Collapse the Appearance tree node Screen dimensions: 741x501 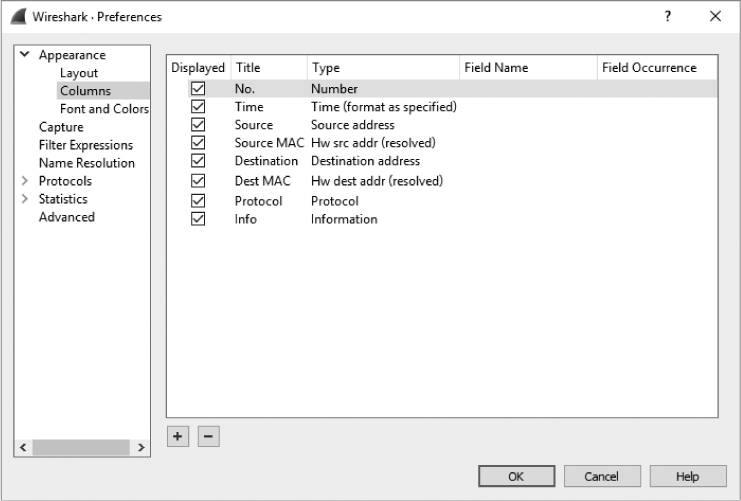[25, 55]
